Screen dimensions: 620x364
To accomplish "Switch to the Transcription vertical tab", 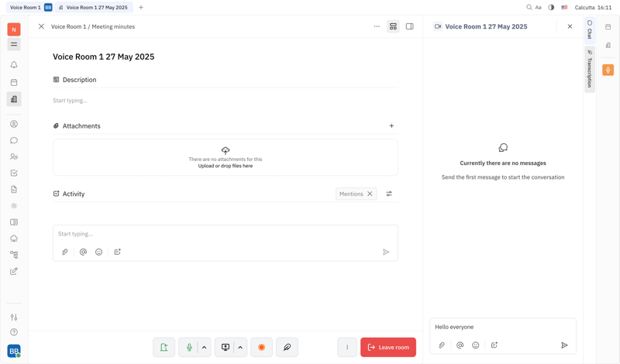I will (590, 69).
